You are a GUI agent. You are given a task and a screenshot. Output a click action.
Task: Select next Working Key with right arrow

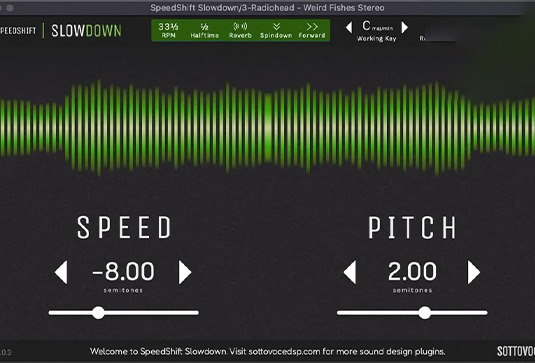(x=405, y=27)
